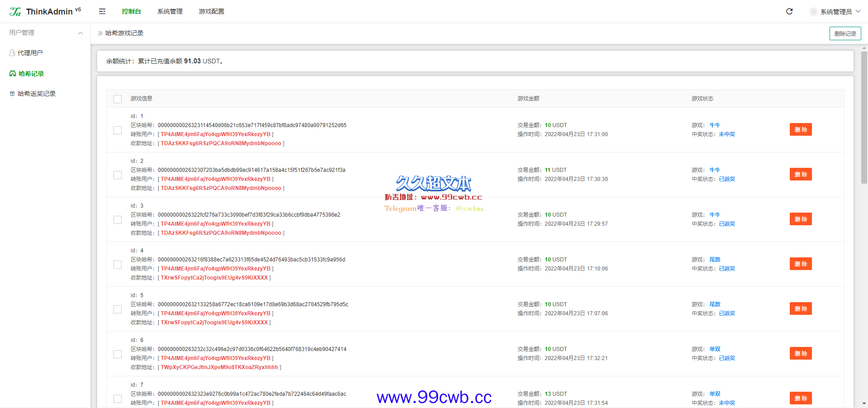Check the checkbox for record id 6
This screenshot has width=868, height=408.
coord(118,354)
